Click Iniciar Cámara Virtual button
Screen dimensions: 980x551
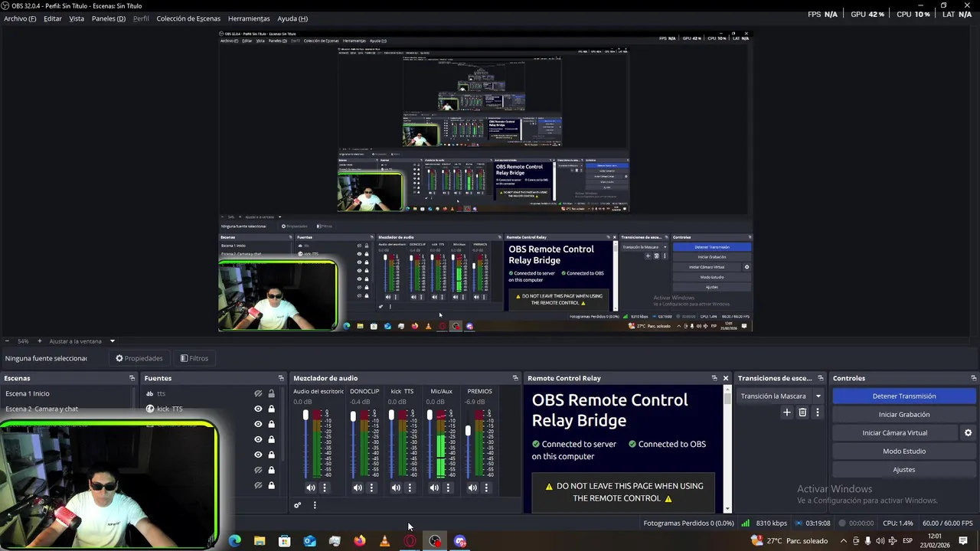pos(895,432)
